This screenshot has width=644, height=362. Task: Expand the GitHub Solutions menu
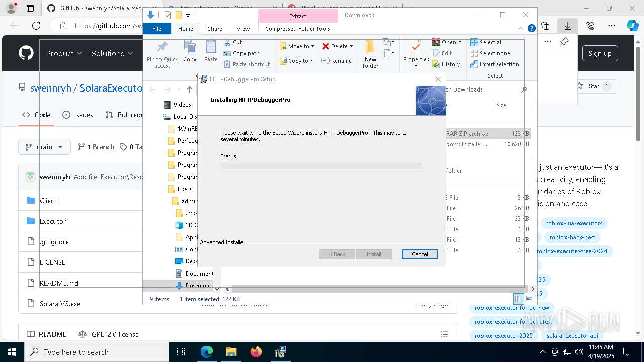112,53
